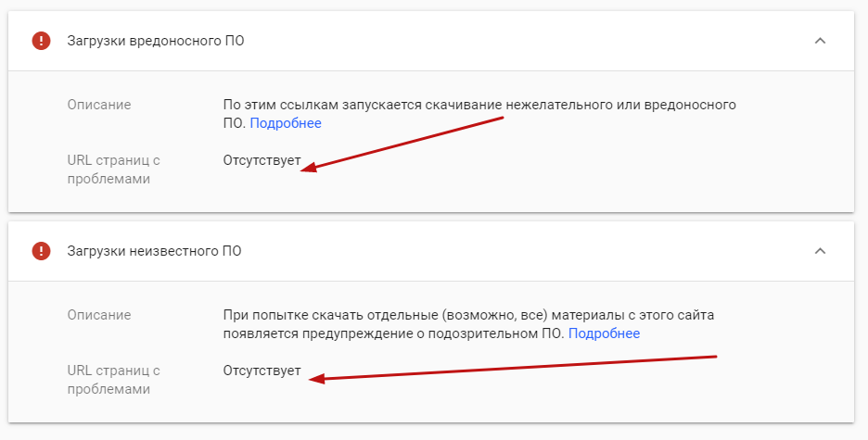The width and height of the screenshot is (868, 440).
Task: Collapse the "Загрузки неизвестного ПО" panel chevron
Action: click(x=819, y=251)
